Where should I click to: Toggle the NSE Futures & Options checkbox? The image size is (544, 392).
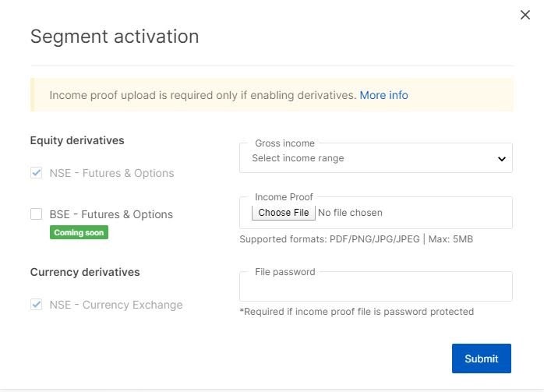tap(36, 173)
